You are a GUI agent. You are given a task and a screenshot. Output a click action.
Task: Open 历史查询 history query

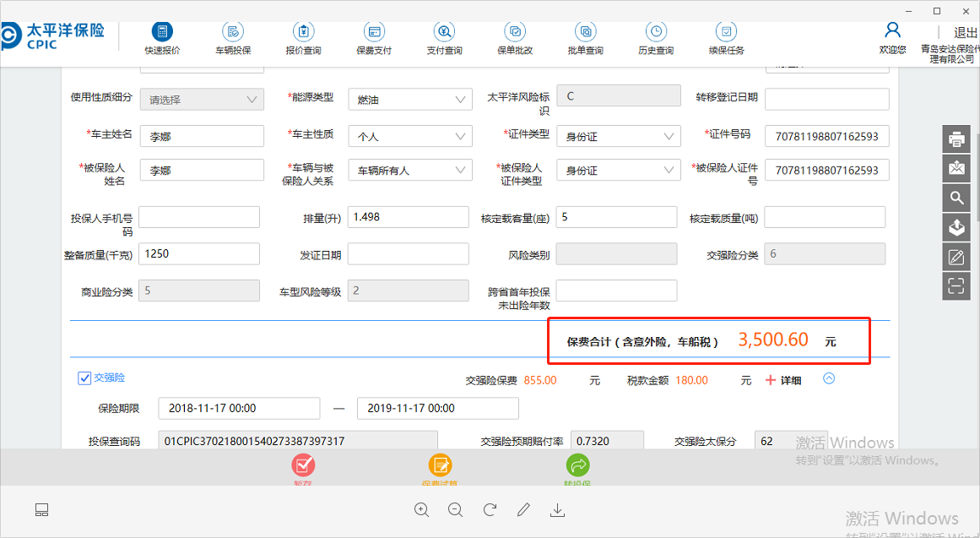click(655, 39)
